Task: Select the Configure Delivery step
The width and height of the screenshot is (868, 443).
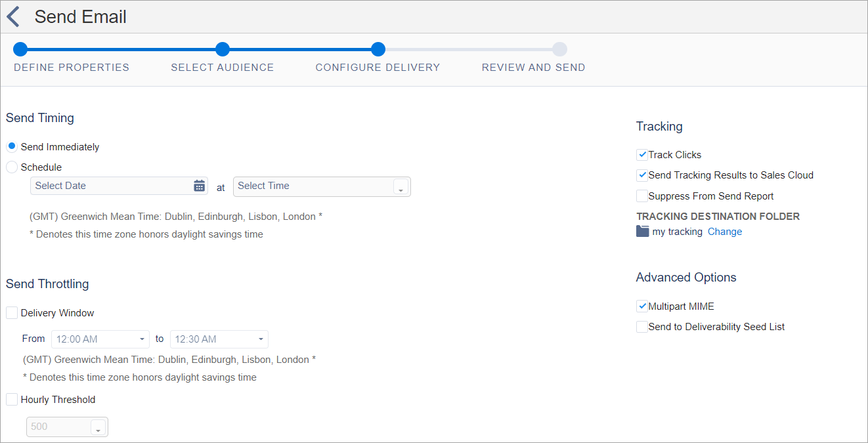Action: (378, 67)
